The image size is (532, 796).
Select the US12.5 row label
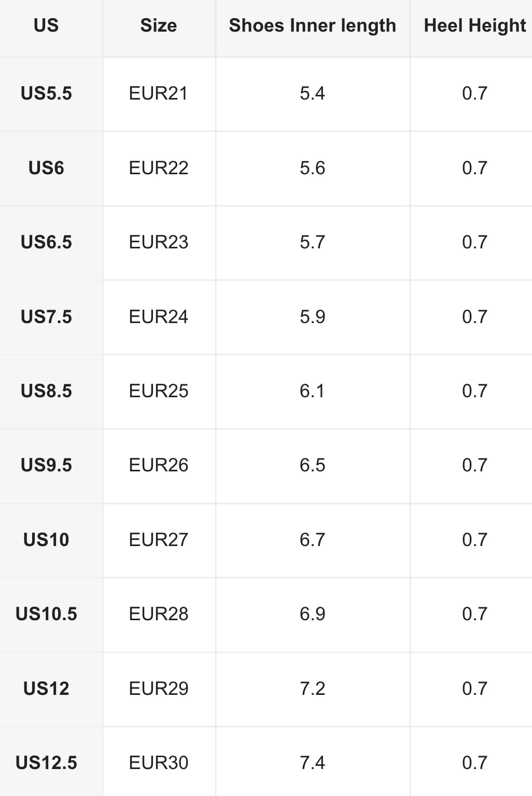[x=46, y=763]
